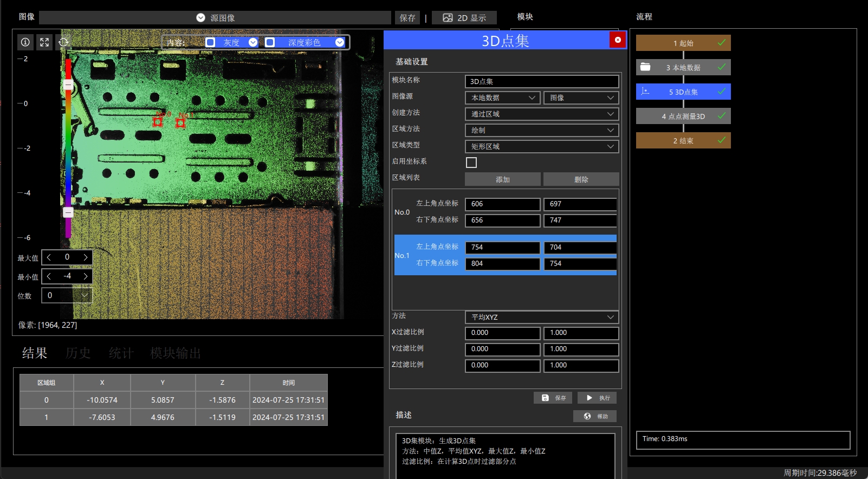Image resolution: width=868 pixels, height=479 pixels.
Task: Click No.0 左上角点坐标 X field 606
Action: coord(503,204)
